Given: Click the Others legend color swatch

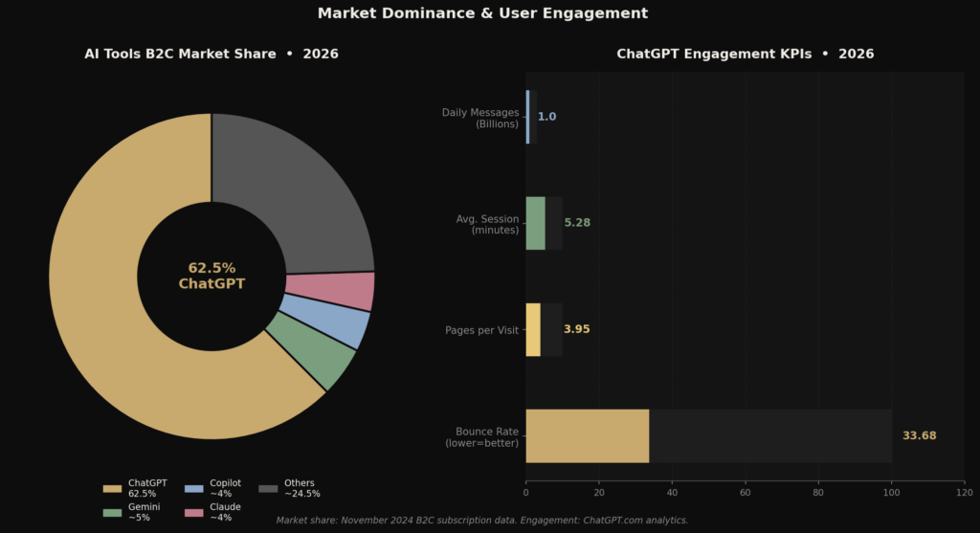Looking at the screenshot, I should coord(268,489).
